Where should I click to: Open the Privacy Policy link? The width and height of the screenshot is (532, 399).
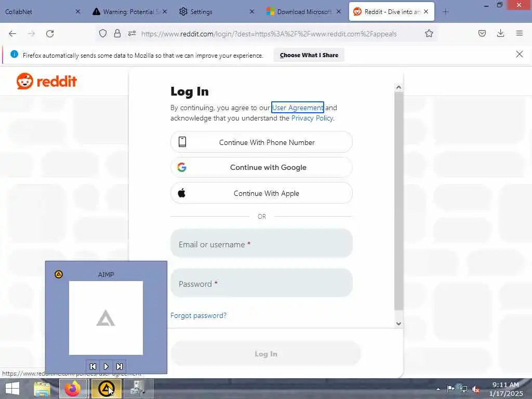point(312,118)
